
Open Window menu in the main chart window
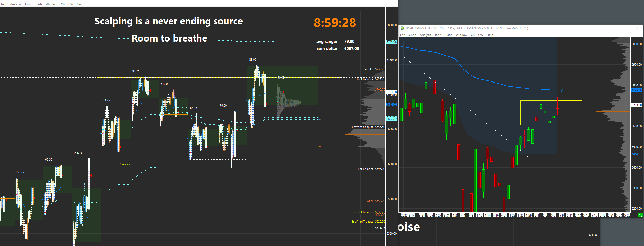[52, 4]
